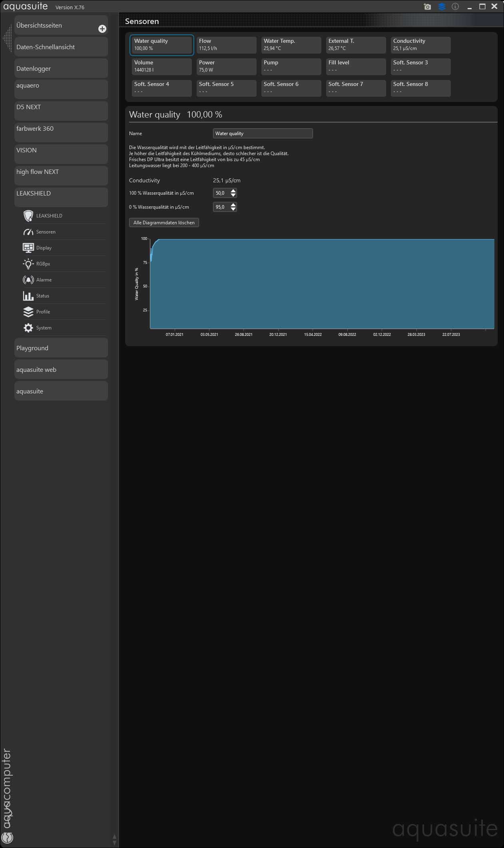Open the System page in submenu
The height and width of the screenshot is (848, 504).
(x=64, y=328)
